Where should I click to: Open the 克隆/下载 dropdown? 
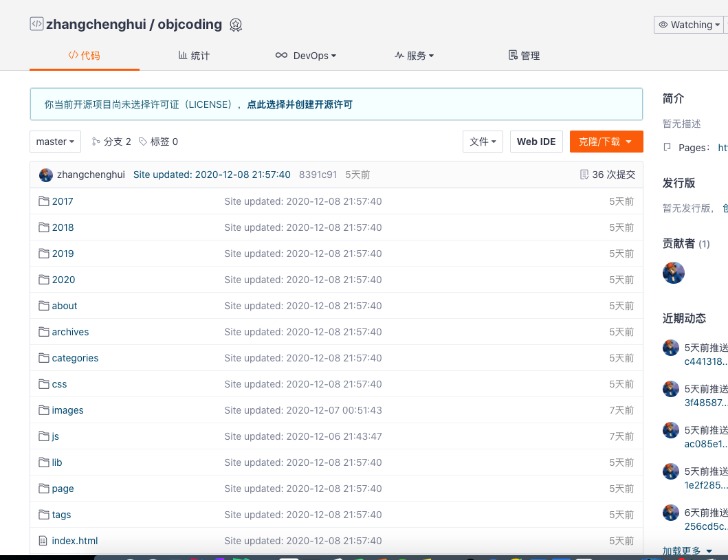point(606,142)
